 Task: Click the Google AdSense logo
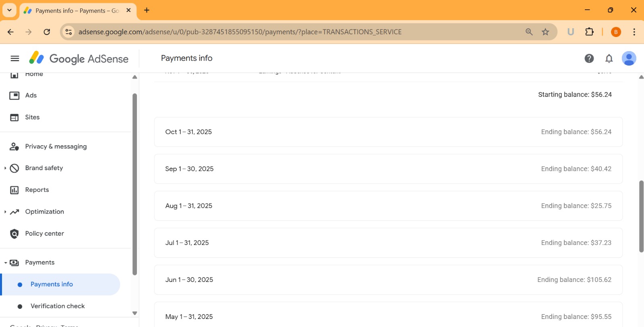[x=79, y=59]
